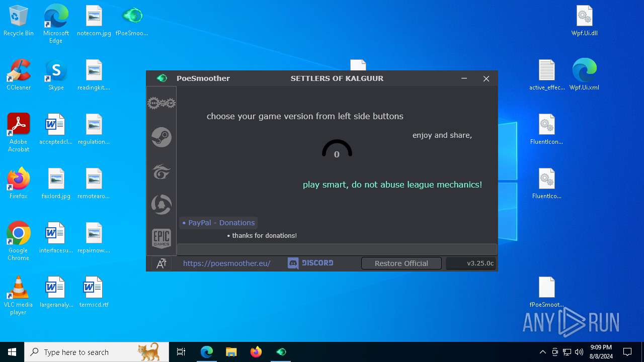This screenshot has height=362, width=644.
Task: Open the Windows Start menu
Action: click(x=12, y=352)
